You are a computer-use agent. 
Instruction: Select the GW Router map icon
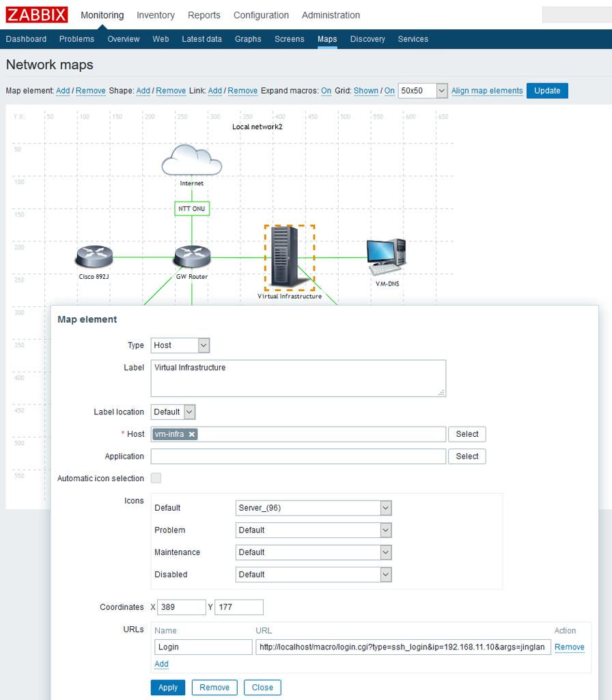tap(192, 257)
